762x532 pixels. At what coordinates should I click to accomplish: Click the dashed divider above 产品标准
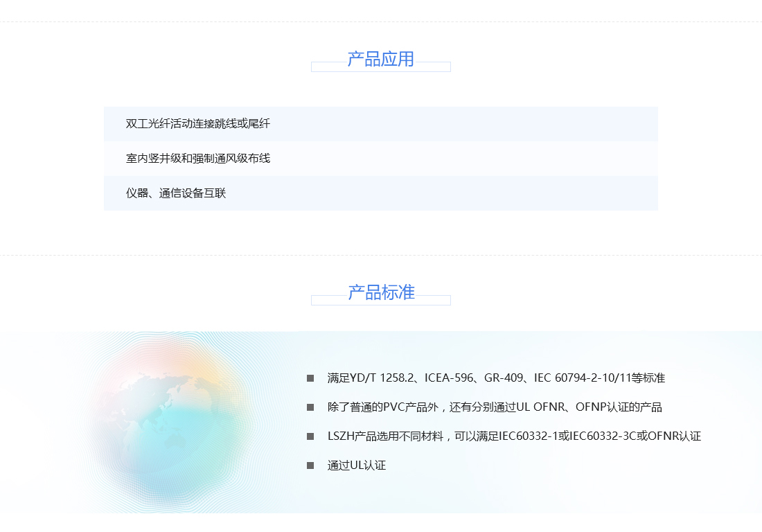pos(381,255)
